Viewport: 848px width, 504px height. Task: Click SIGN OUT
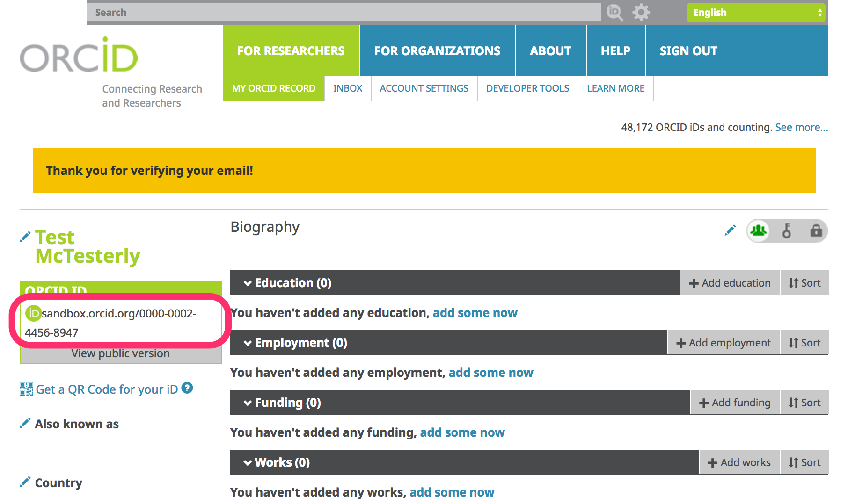689,50
